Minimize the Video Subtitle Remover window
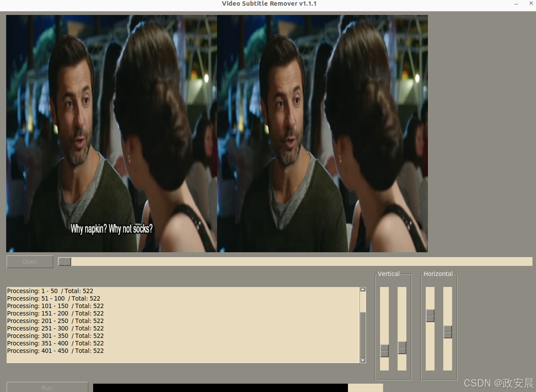 coord(516,4)
